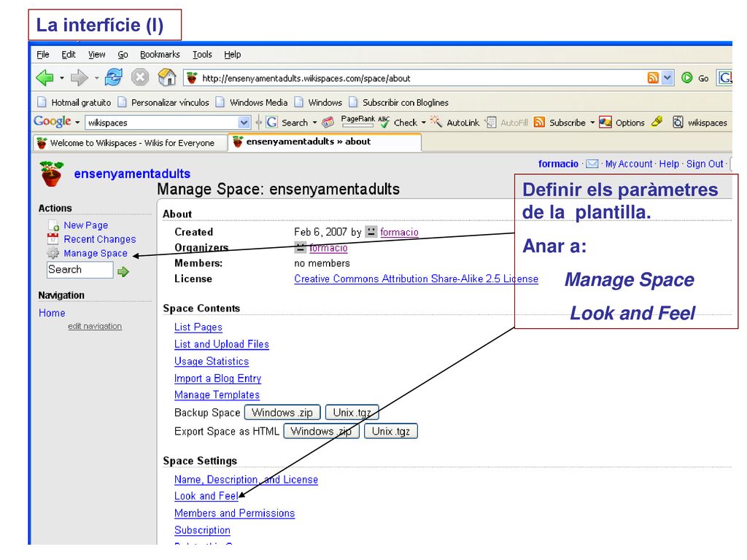The image size is (747, 560).
Task: Click the Hotmail gratuito bookmark
Action: [74, 102]
